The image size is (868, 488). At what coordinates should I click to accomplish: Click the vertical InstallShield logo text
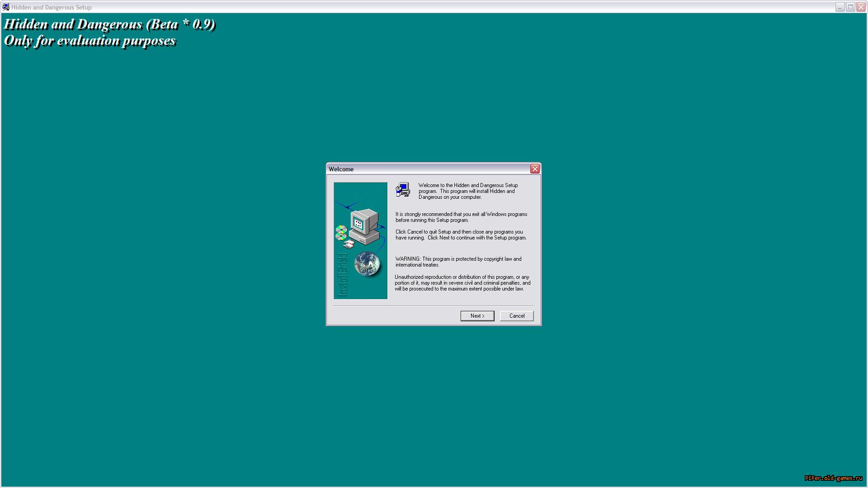(x=343, y=274)
